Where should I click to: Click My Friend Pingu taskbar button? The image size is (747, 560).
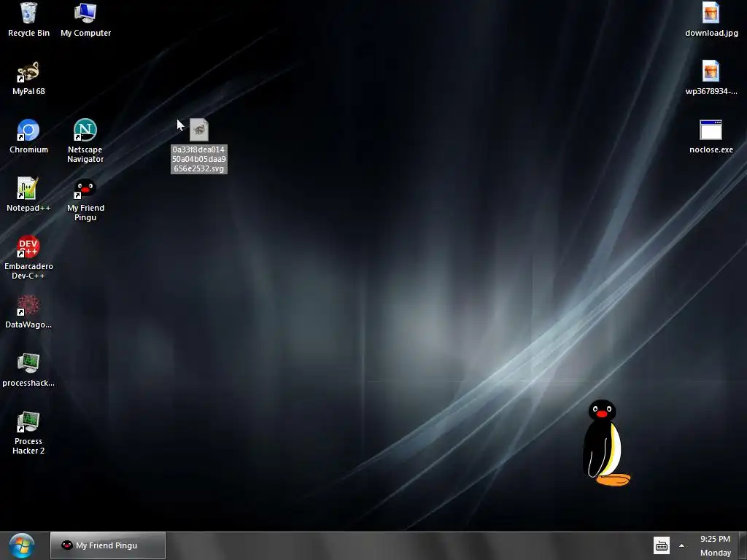[x=108, y=545]
